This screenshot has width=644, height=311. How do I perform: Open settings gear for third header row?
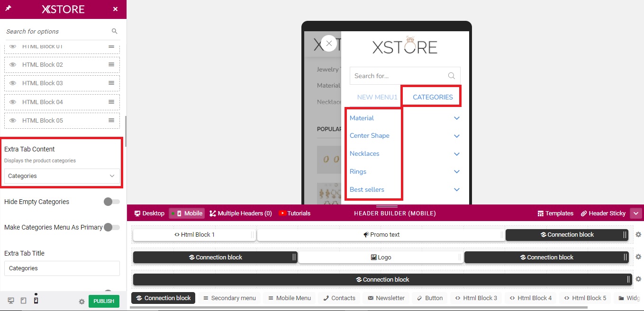coord(638,279)
